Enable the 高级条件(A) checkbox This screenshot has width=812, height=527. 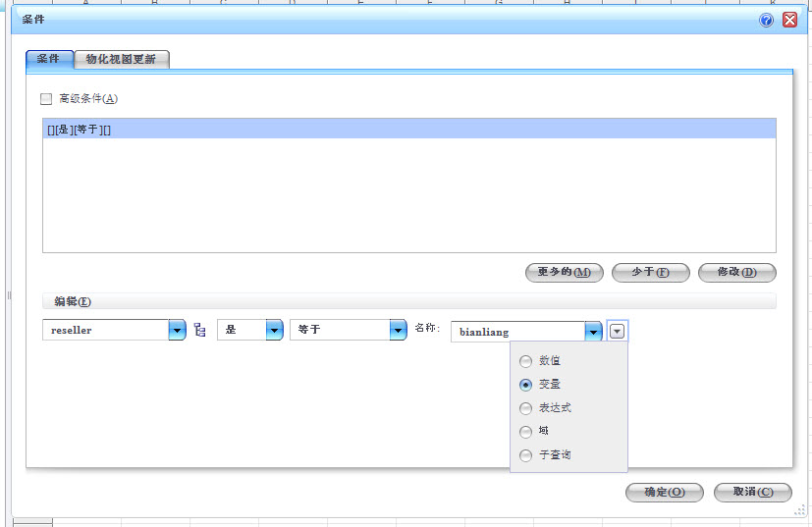[46, 98]
